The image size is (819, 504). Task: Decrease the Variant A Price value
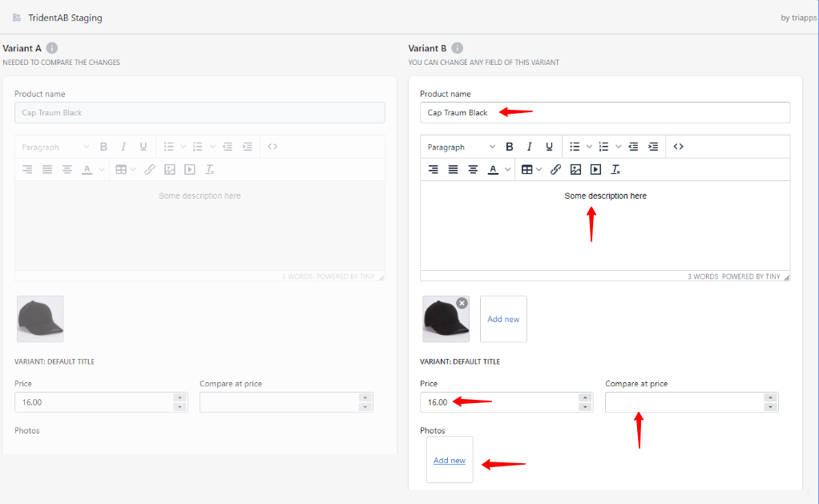[180, 407]
